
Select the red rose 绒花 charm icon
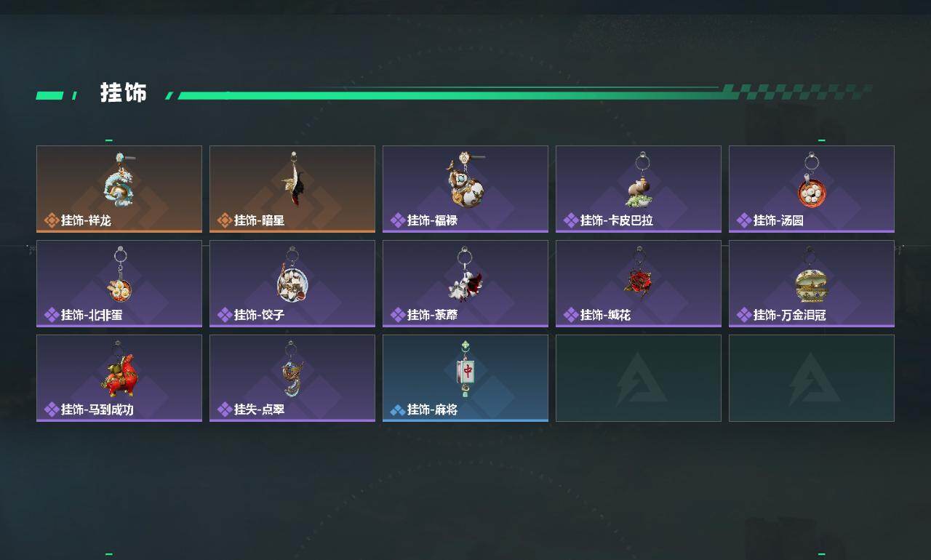pyautogui.click(x=638, y=275)
